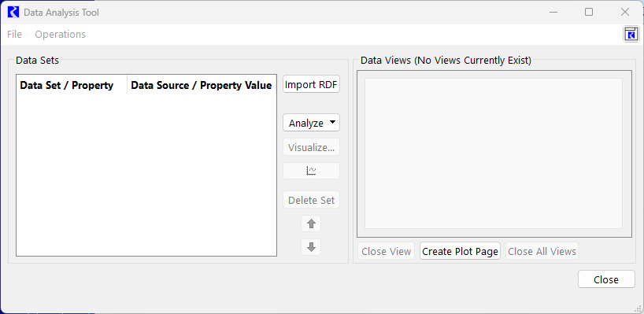644x314 pixels.
Task: Click the RiverWare workspace icon at top right
Action: 631,35
